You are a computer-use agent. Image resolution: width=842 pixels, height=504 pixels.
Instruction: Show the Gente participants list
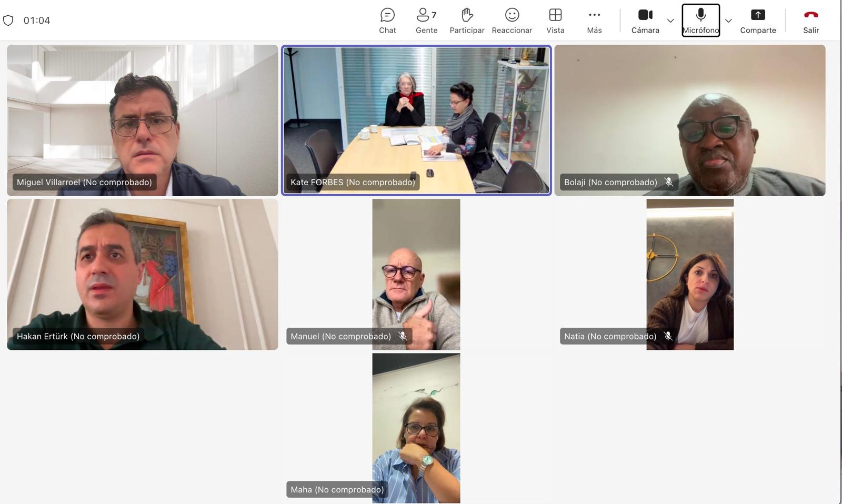click(426, 21)
